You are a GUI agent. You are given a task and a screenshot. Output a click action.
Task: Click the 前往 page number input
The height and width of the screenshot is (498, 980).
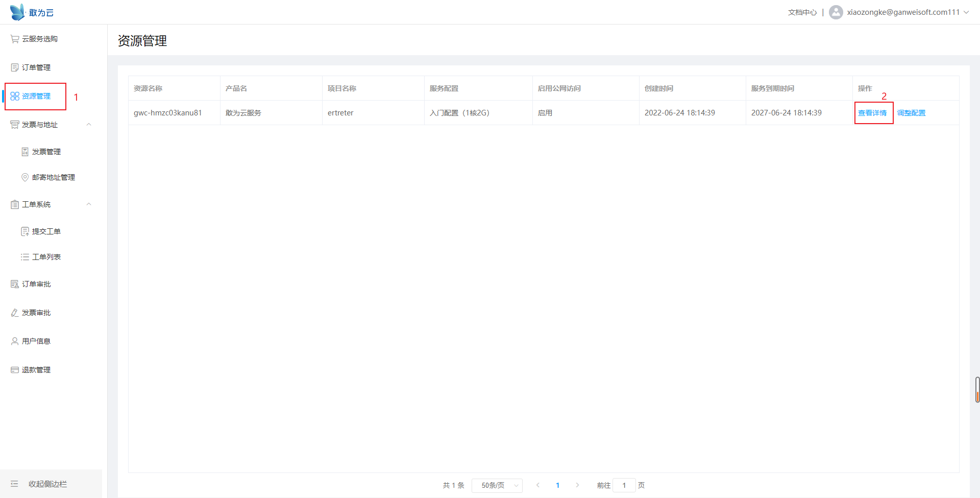click(x=624, y=485)
